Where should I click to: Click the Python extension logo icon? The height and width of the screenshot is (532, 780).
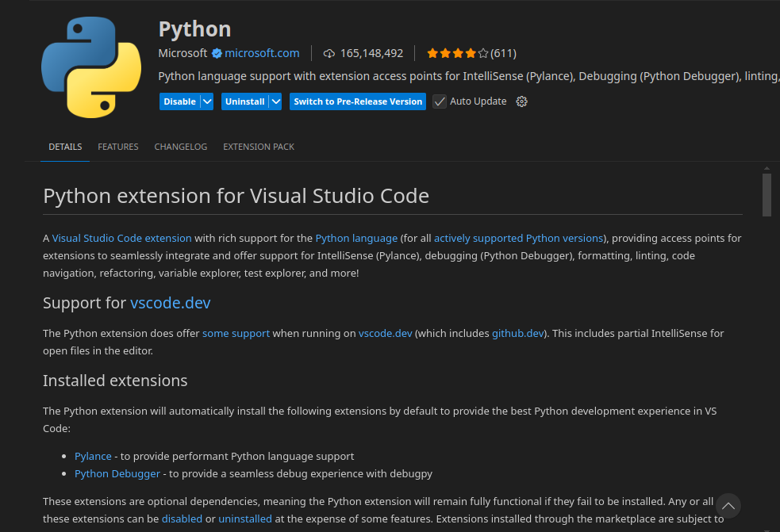pyautogui.click(x=90, y=67)
